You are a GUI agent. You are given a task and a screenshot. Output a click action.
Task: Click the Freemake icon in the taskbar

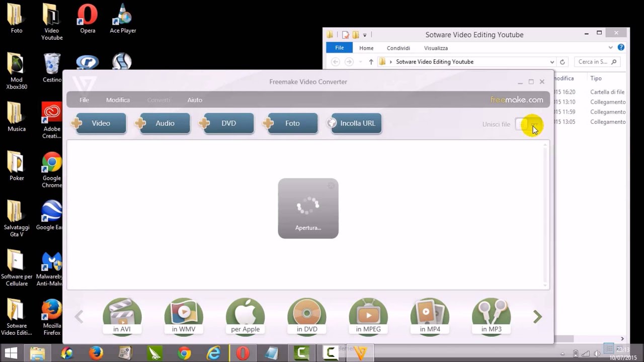coord(361,353)
